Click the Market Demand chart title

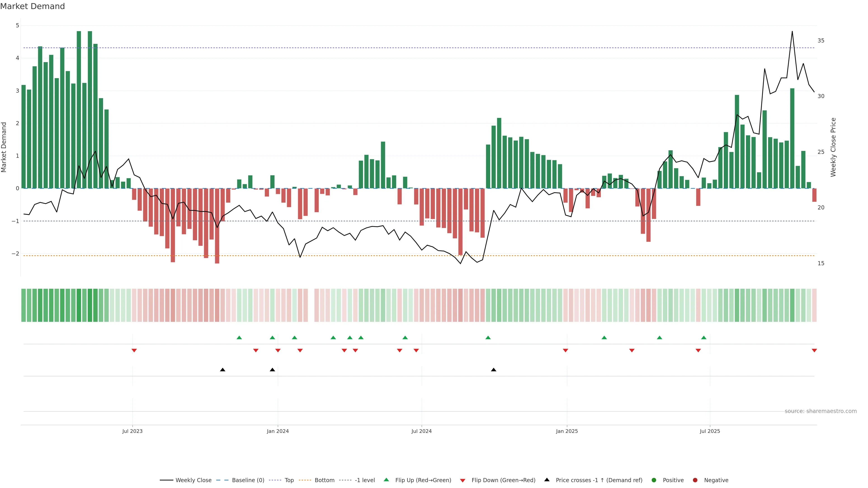32,6
